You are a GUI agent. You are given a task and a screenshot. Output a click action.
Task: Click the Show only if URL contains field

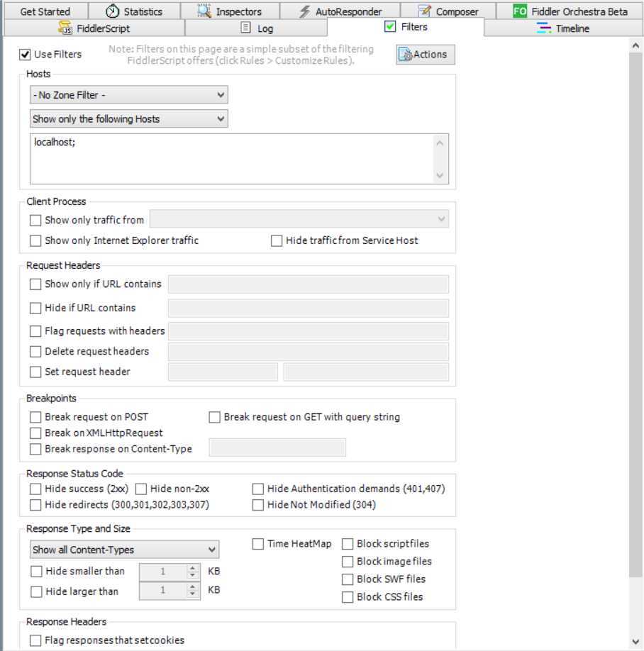pyautogui.click(x=308, y=284)
